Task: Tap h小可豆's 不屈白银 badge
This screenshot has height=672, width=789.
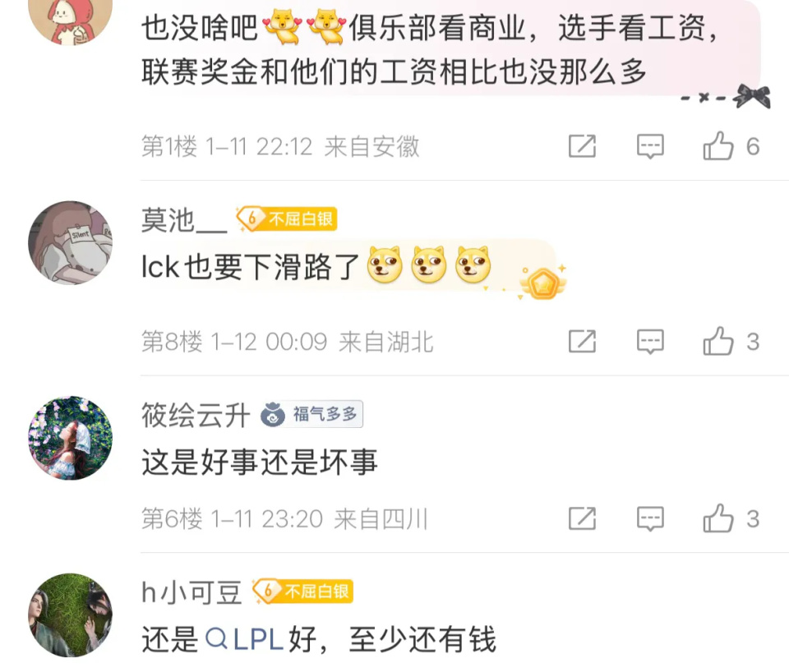Action: point(302,591)
